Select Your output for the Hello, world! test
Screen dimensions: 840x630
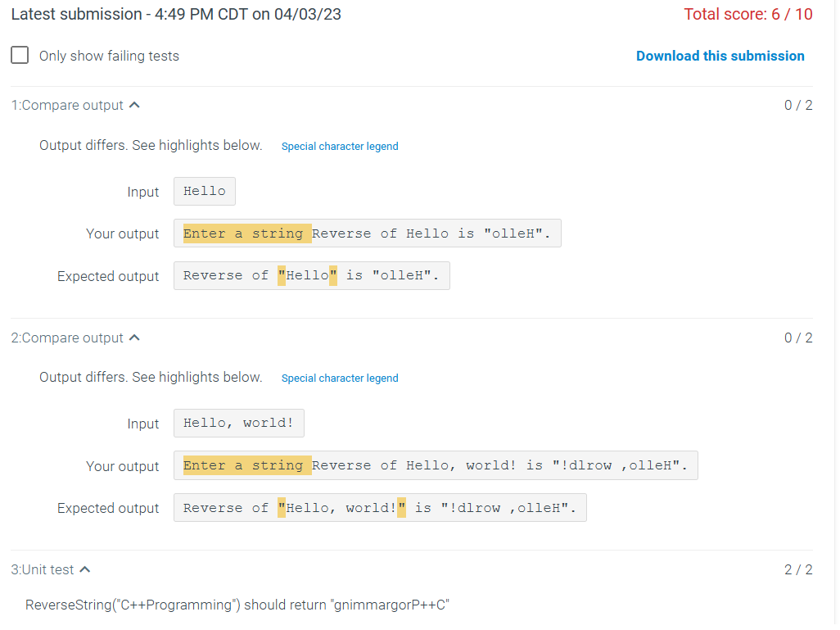(x=434, y=465)
